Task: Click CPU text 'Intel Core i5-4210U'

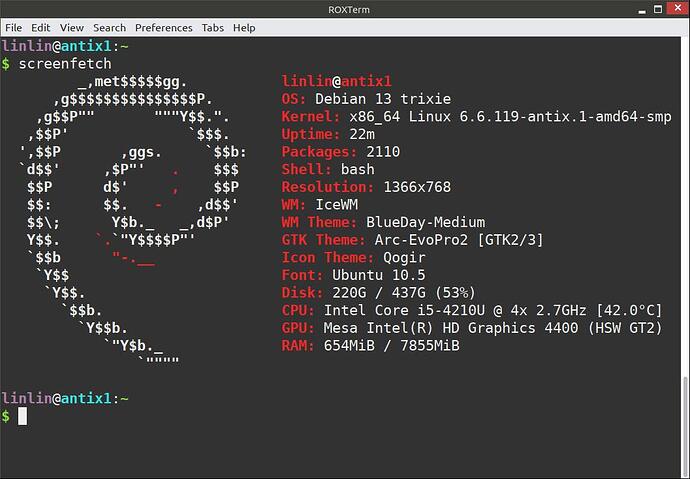Action: (x=404, y=310)
